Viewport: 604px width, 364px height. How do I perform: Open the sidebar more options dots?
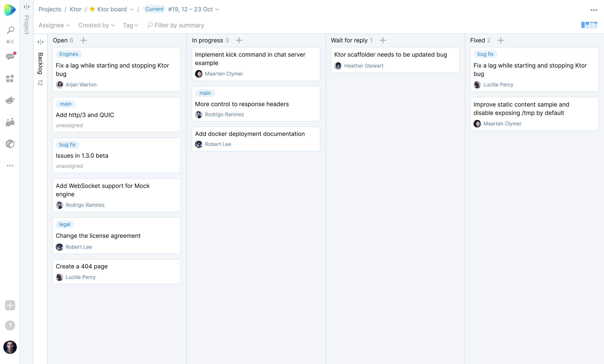coord(10,166)
